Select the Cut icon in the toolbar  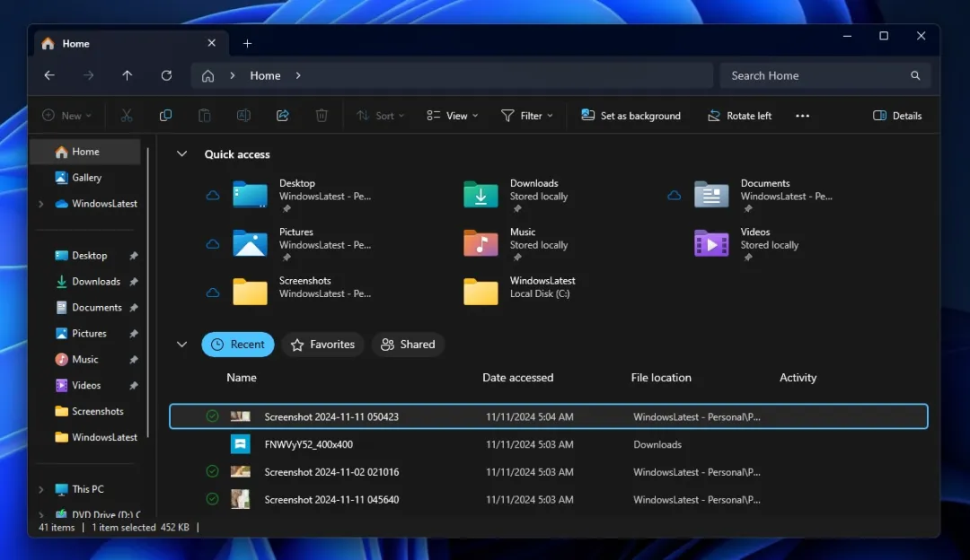click(x=126, y=115)
